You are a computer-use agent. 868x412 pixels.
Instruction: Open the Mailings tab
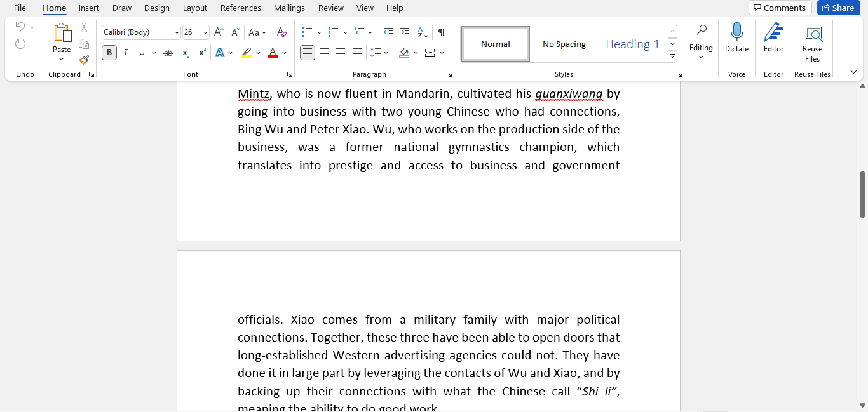click(x=289, y=8)
